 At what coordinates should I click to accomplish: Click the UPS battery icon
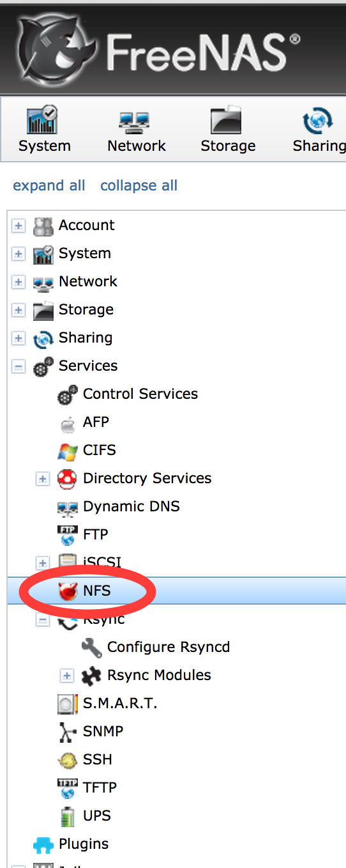(x=67, y=816)
